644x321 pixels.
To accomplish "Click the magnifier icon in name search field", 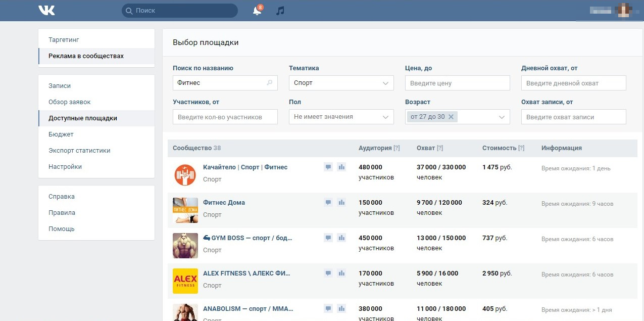I will (270, 83).
